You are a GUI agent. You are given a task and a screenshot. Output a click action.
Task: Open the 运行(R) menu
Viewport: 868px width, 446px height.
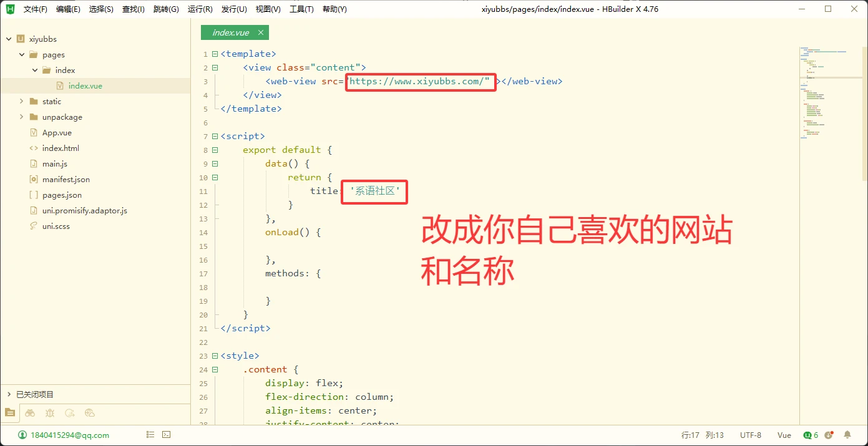(x=200, y=9)
